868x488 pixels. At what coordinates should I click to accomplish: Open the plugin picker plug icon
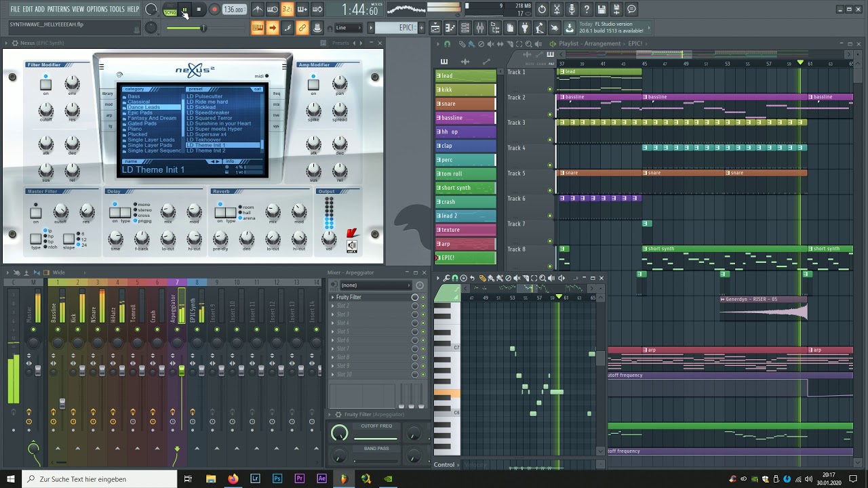525,28
